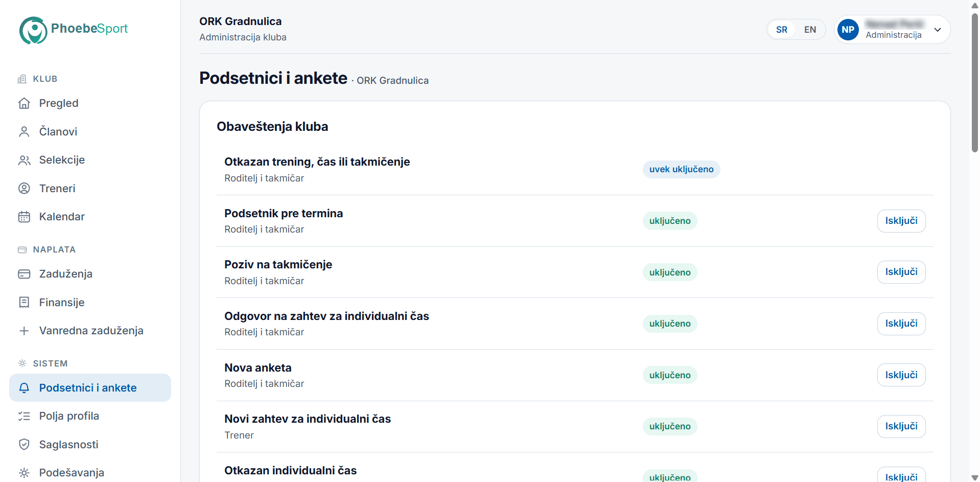Open Selekcije in sidebar
This screenshot has width=980, height=482.
(90, 160)
